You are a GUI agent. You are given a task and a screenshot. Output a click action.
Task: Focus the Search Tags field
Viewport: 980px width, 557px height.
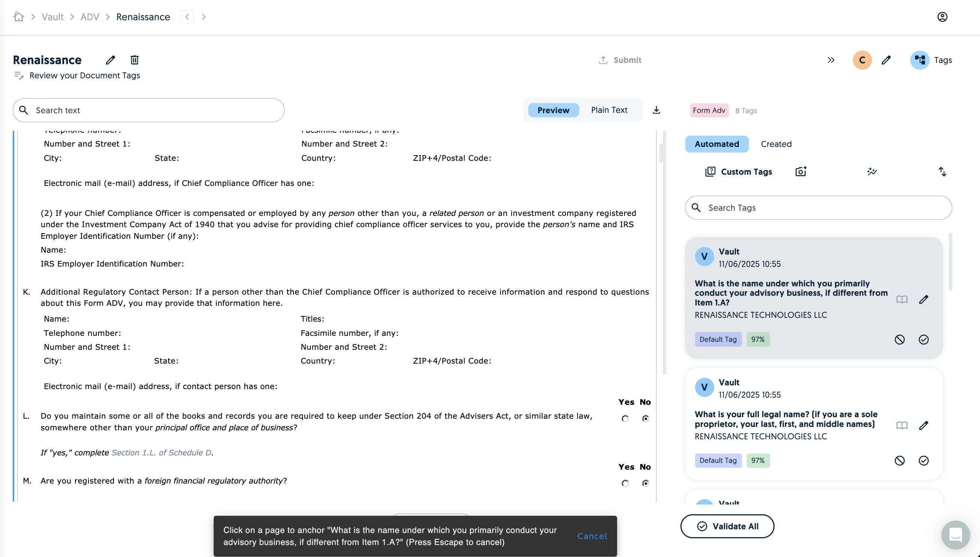point(818,208)
